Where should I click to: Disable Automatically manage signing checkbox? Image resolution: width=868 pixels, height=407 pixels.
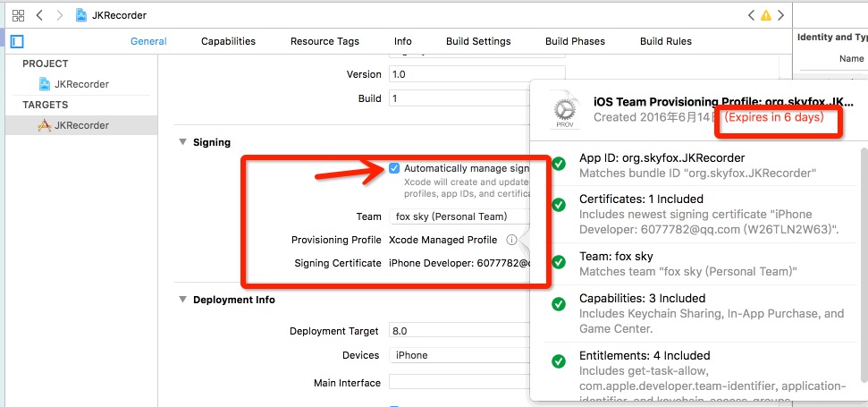coord(394,167)
